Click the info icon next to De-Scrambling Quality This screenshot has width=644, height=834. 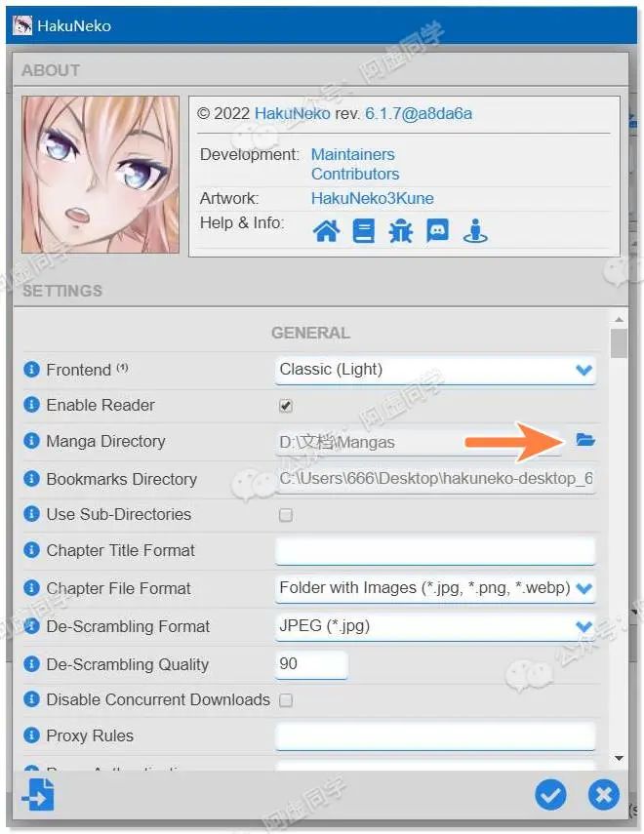(x=31, y=664)
